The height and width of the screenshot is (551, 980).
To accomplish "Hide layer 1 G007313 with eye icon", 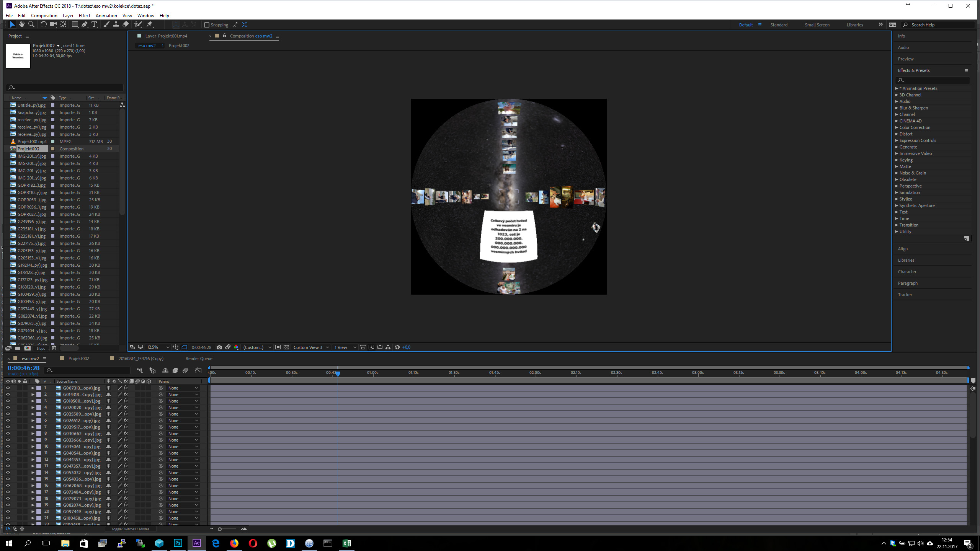I will point(8,388).
